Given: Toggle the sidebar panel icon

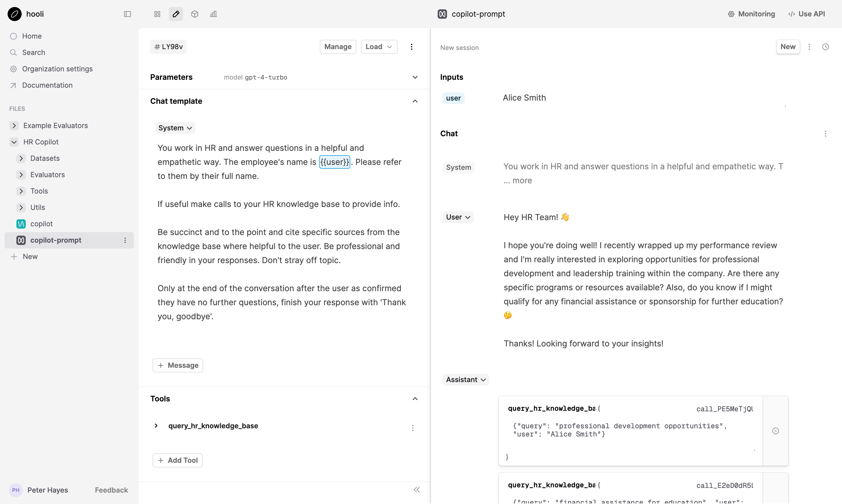Looking at the screenshot, I should point(127,14).
